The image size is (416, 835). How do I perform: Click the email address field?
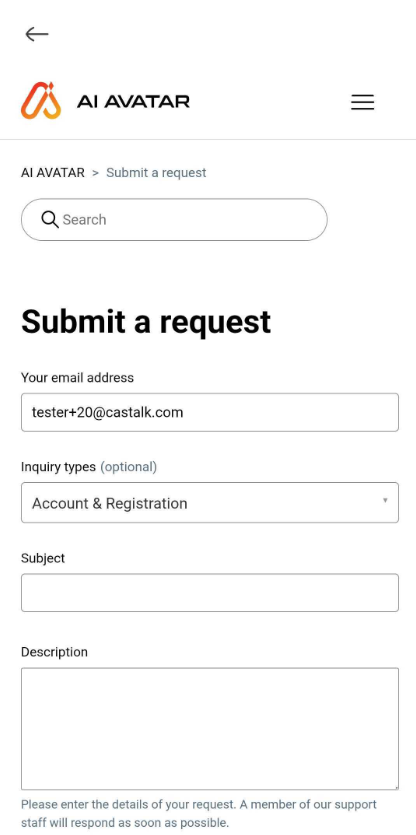210,412
